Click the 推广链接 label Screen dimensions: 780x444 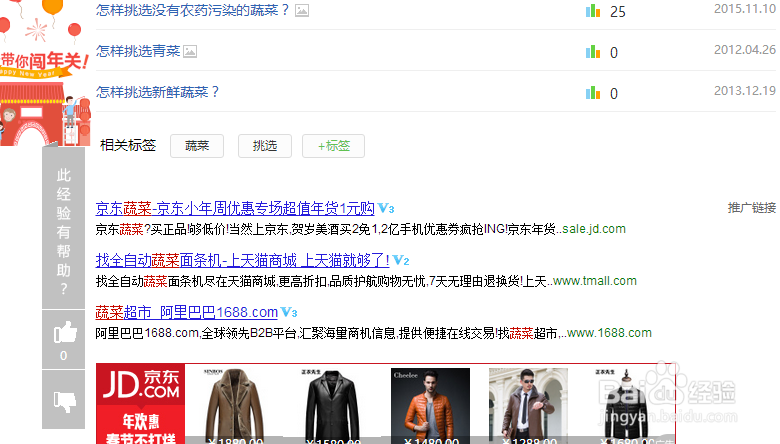[752, 208]
